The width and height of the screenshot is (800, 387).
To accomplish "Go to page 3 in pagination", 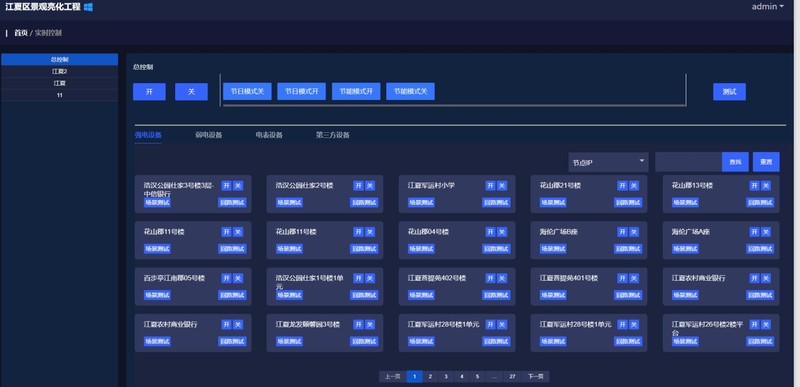I will tap(446, 377).
